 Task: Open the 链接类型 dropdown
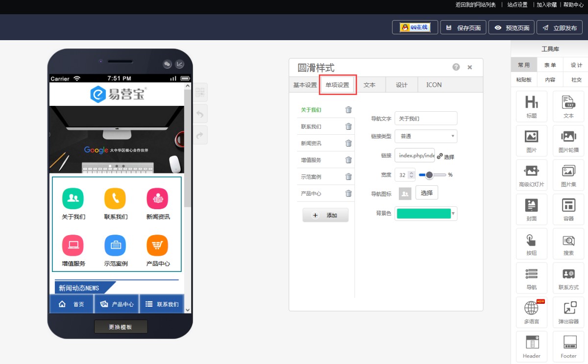[x=426, y=136]
